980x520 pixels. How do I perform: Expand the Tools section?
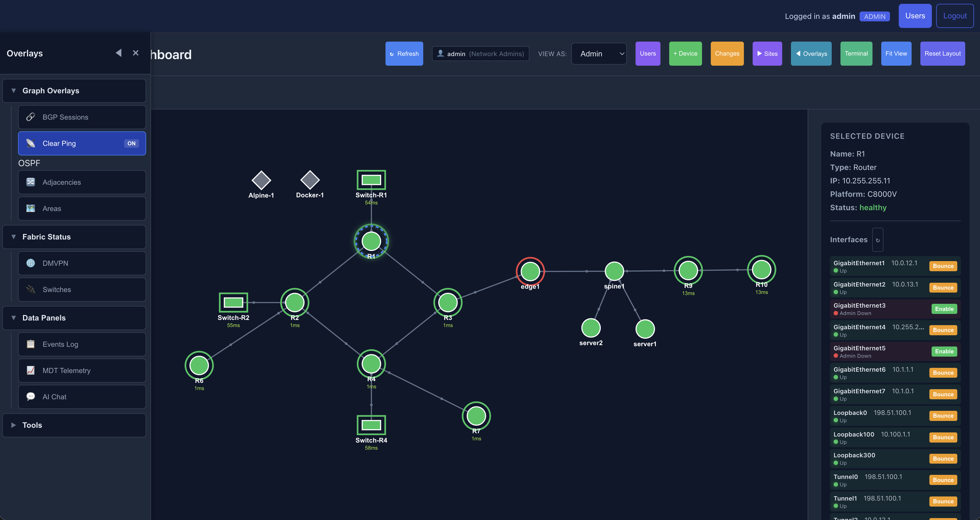[x=74, y=425]
